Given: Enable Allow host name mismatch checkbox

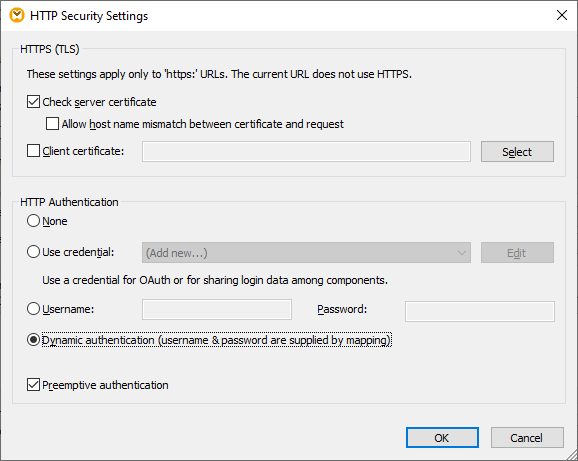Looking at the screenshot, I should tap(52, 124).
